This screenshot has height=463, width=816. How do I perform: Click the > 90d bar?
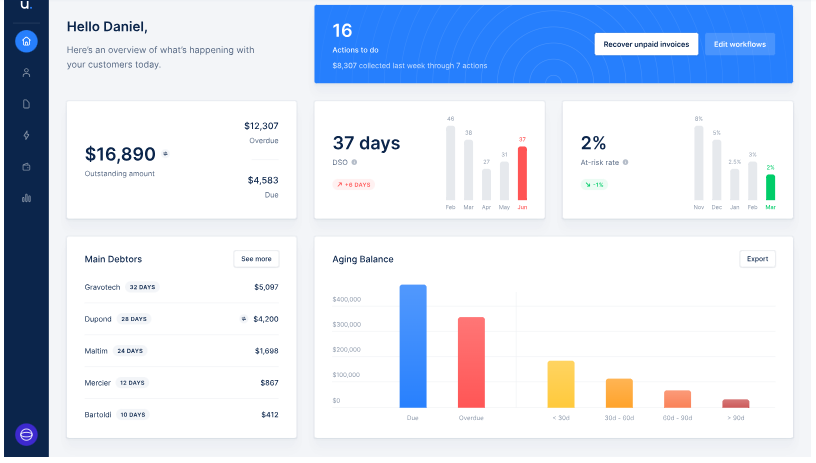[735, 403]
